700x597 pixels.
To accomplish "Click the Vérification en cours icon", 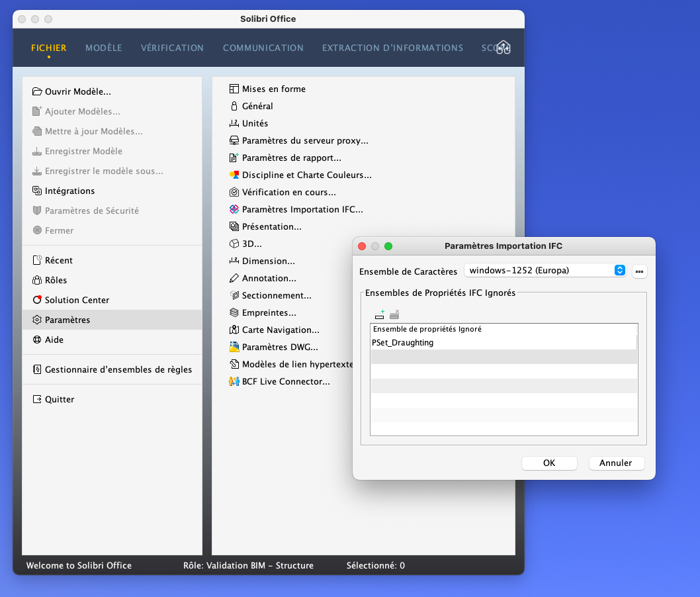I will [234, 192].
